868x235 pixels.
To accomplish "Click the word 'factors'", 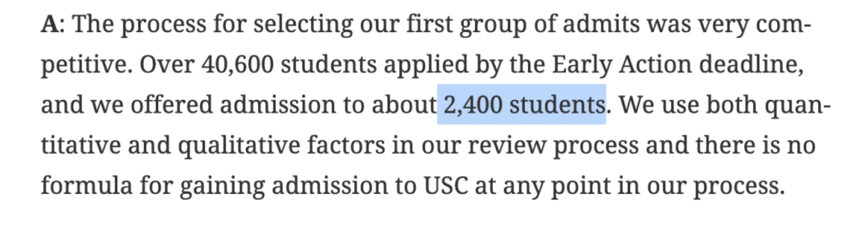I will 346,145.
